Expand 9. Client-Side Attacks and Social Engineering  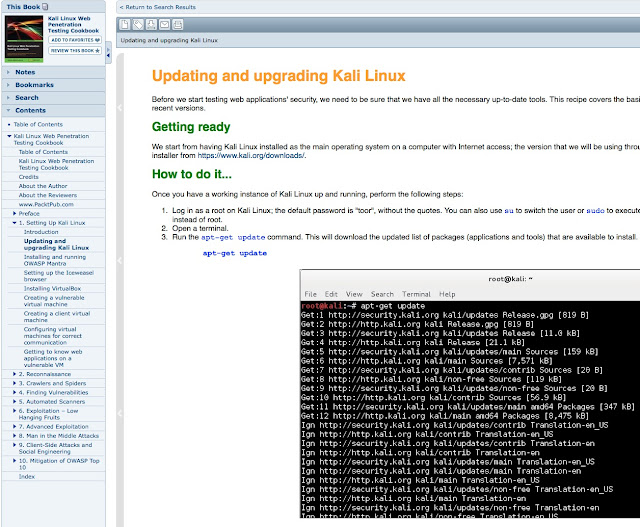[x=14, y=445]
